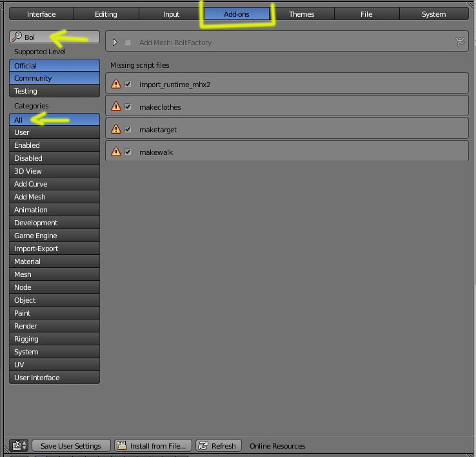Viewport: 476px width, 457px height.
Task: Click warning icon next to maketarget
Action: coord(116,129)
